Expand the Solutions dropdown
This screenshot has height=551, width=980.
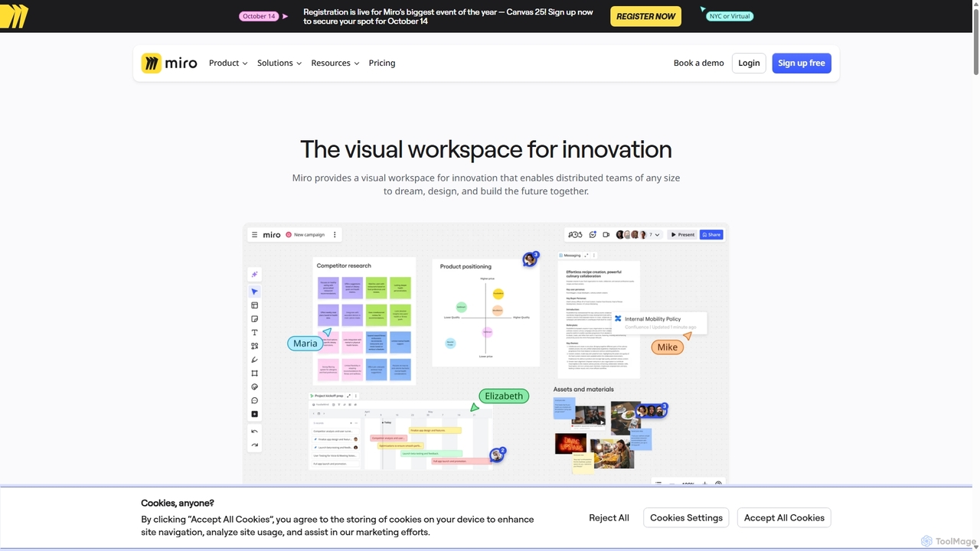tap(279, 63)
